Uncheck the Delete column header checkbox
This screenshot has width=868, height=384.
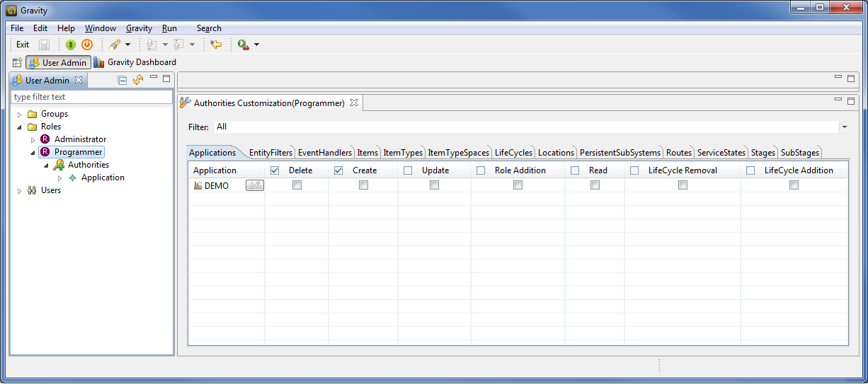tap(275, 170)
